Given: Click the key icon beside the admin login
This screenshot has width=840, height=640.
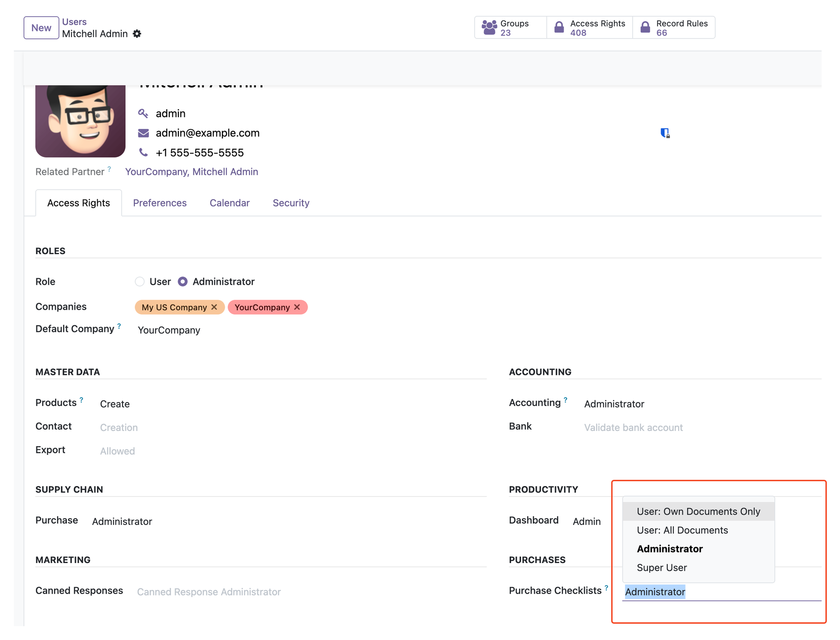Looking at the screenshot, I should tap(143, 113).
